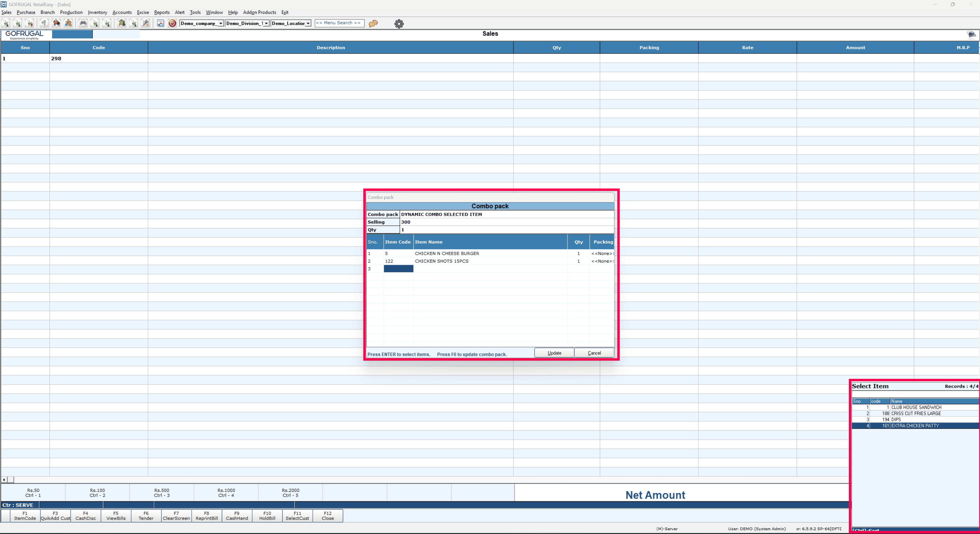Viewport: 980px width, 534px height.
Task: Click the horizontal scrollbar left arrow
Action: coord(4,480)
